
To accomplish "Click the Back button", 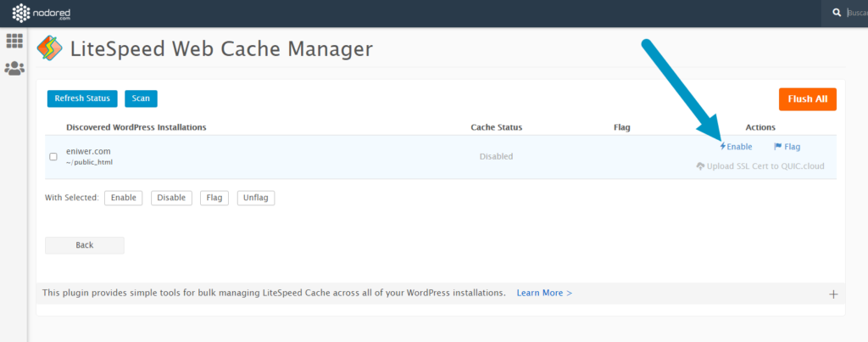I will point(85,245).
